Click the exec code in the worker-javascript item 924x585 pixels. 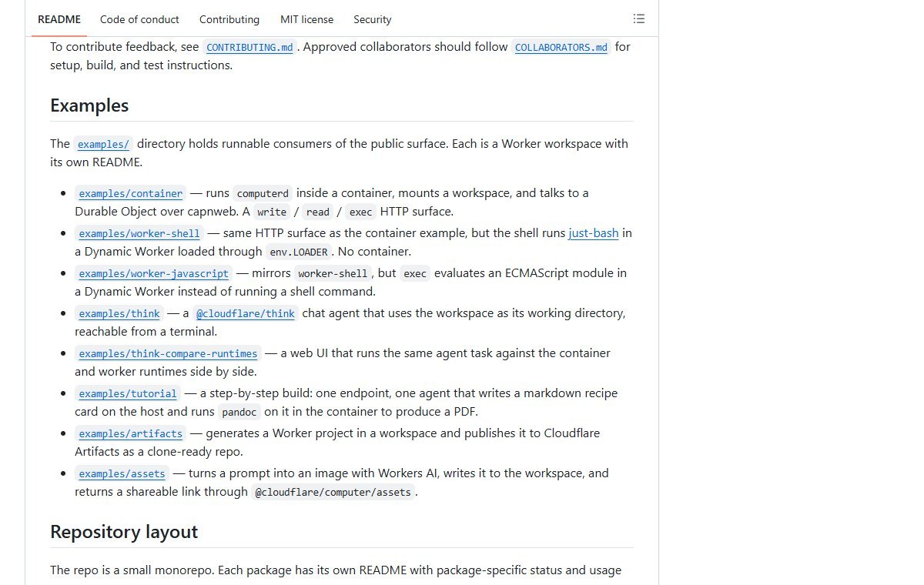(x=415, y=273)
